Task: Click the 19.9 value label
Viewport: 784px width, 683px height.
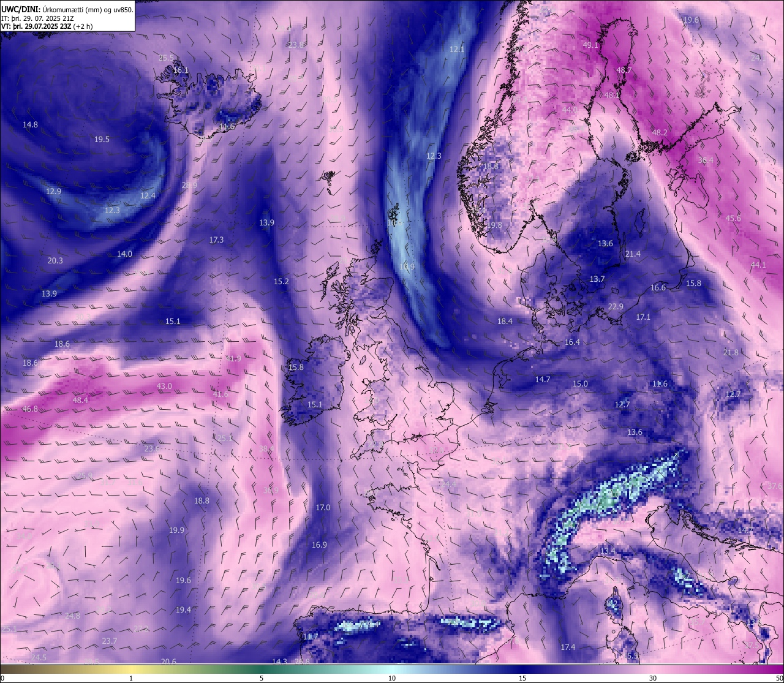Action: point(176,530)
